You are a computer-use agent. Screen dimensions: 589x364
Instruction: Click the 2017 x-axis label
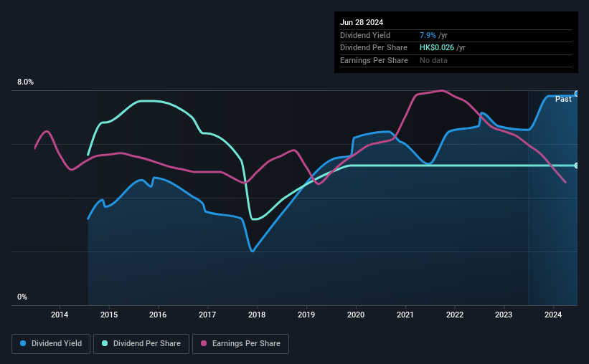click(x=207, y=315)
